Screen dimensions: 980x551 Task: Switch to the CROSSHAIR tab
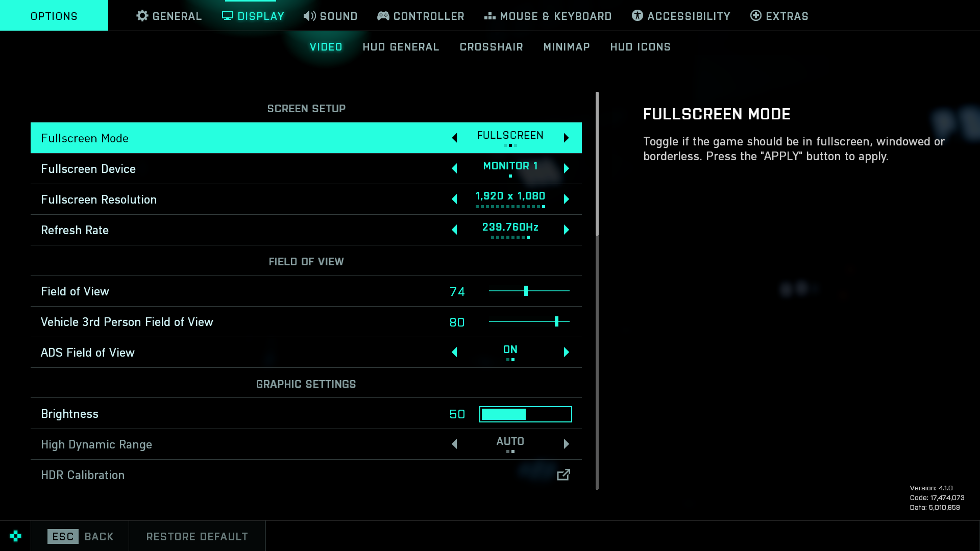(x=492, y=46)
